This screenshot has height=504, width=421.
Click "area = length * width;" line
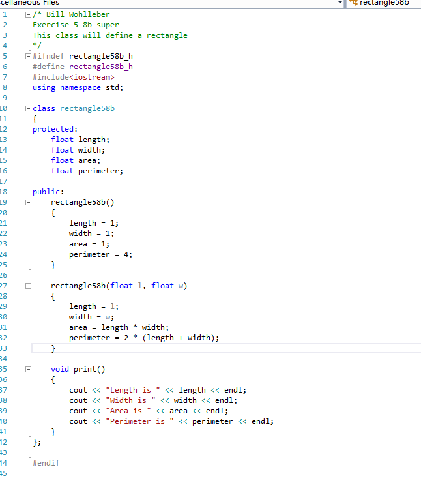pos(119,327)
